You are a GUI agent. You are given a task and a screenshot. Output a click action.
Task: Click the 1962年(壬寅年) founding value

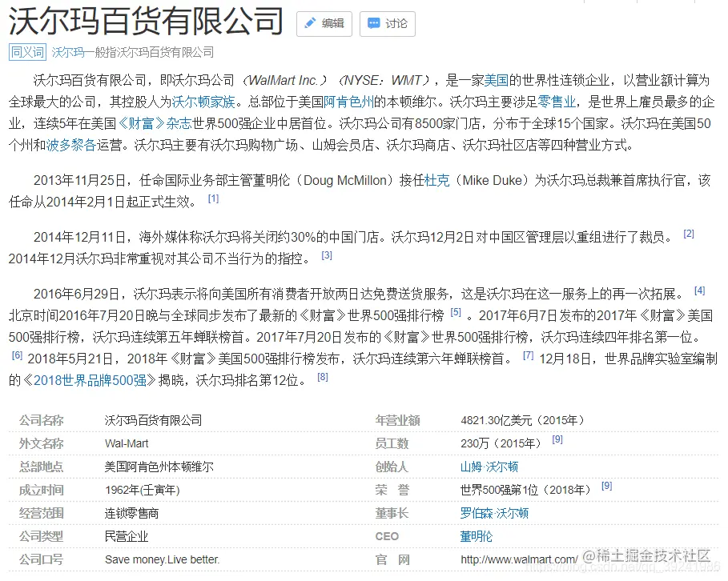[x=142, y=490]
